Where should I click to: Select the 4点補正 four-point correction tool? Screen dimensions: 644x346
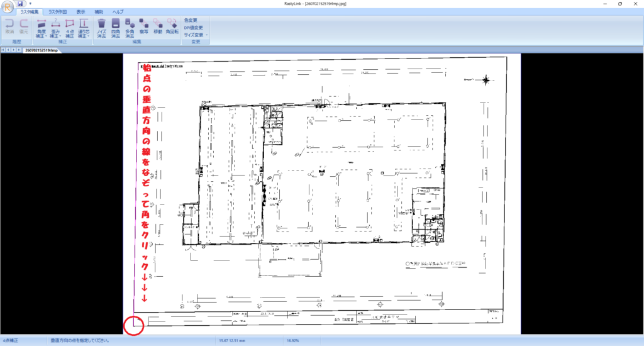pos(70,28)
